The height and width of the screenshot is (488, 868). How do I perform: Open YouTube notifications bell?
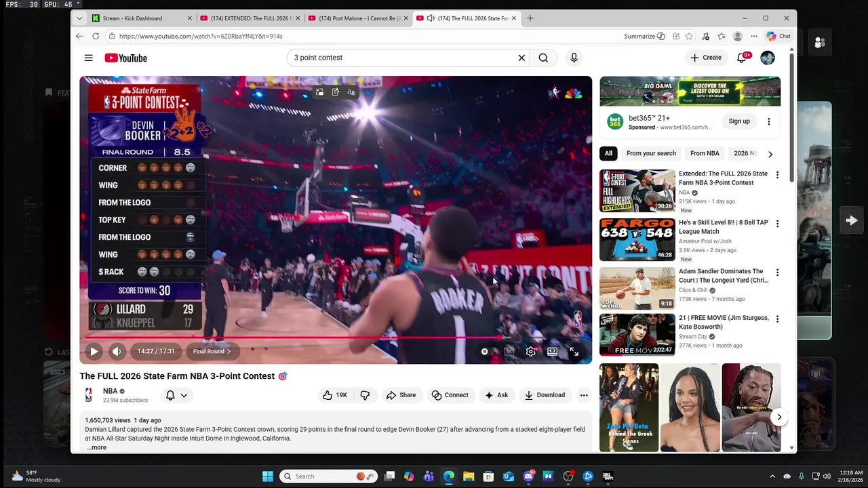pyautogui.click(x=742, y=58)
